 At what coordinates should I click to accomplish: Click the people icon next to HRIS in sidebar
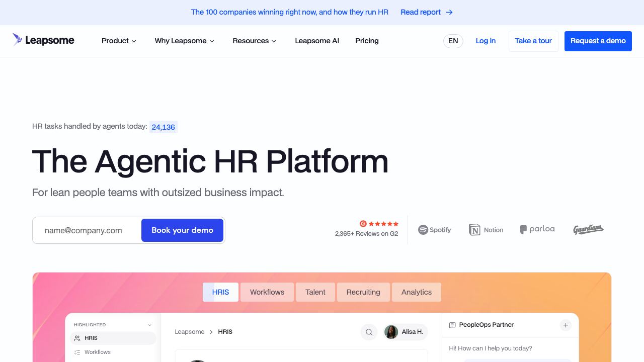click(x=77, y=338)
